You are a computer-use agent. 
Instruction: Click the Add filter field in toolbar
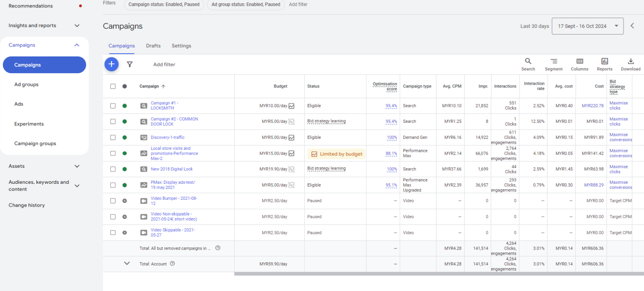point(164,65)
